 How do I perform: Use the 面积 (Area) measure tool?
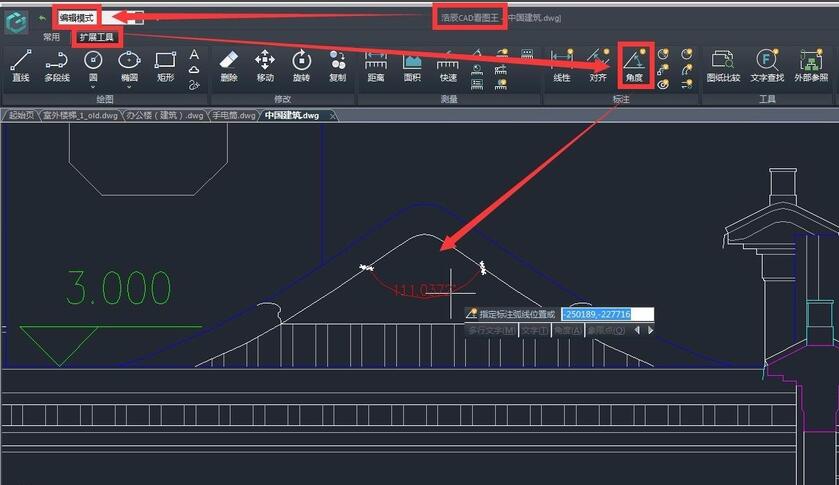point(412,65)
